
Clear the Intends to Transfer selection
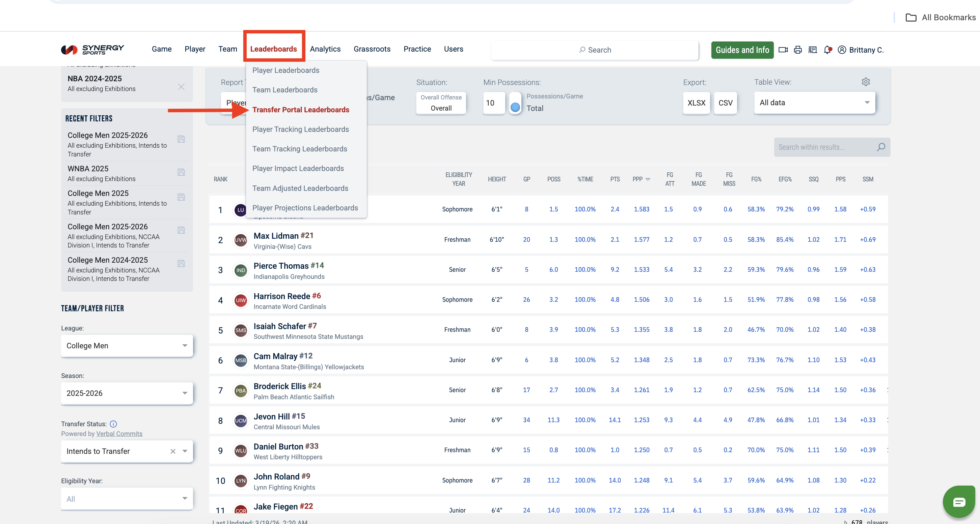(173, 451)
